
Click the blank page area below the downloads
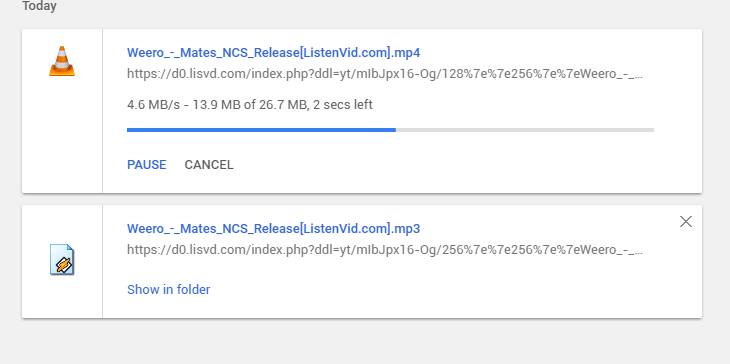pyautogui.click(x=363, y=342)
